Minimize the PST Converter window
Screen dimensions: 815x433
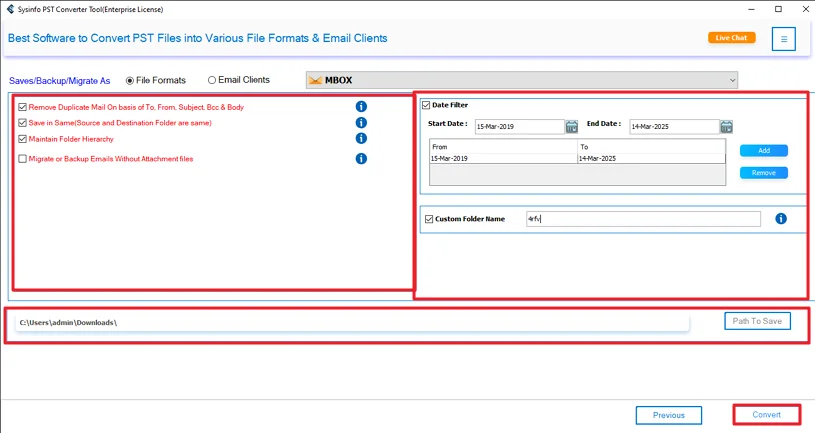[752, 9]
